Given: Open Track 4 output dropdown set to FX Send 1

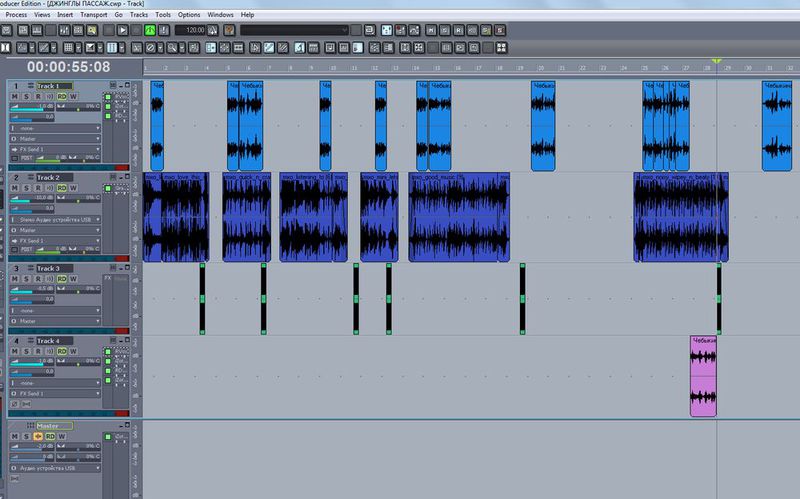Looking at the screenshot, I should point(55,393).
